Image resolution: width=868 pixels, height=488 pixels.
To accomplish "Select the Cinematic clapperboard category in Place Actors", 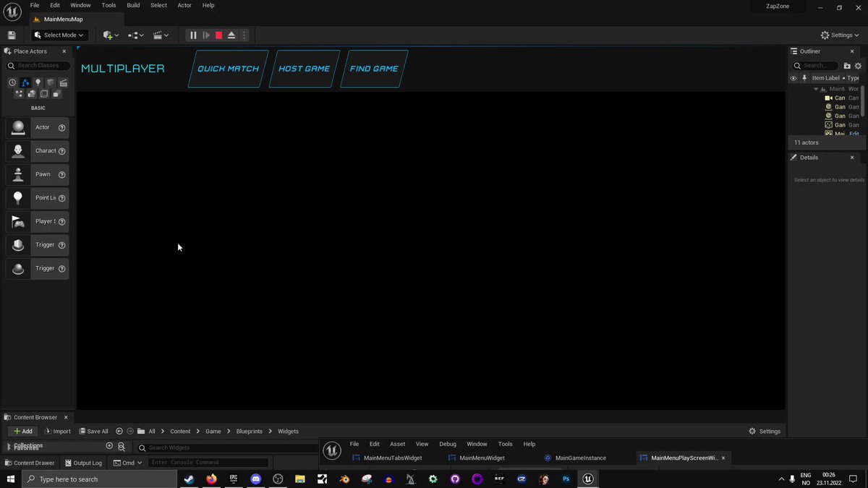I will click(x=63, y=82).
